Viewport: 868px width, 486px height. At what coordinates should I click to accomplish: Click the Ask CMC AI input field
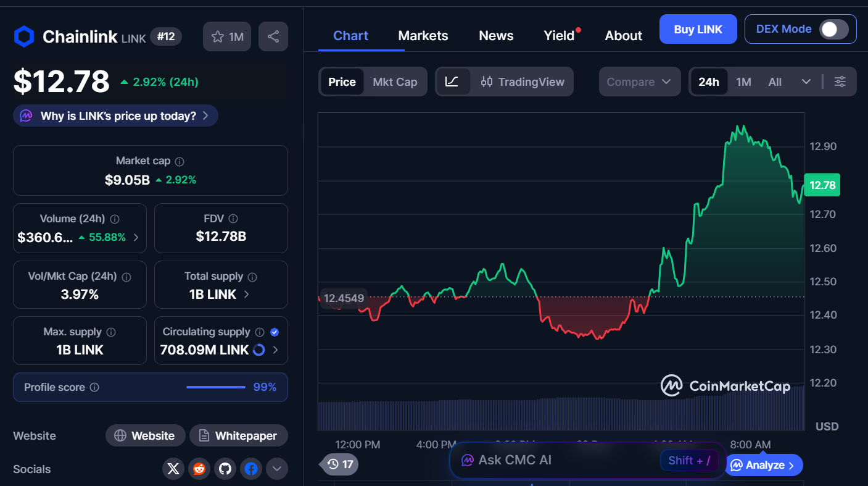point(555,460)
